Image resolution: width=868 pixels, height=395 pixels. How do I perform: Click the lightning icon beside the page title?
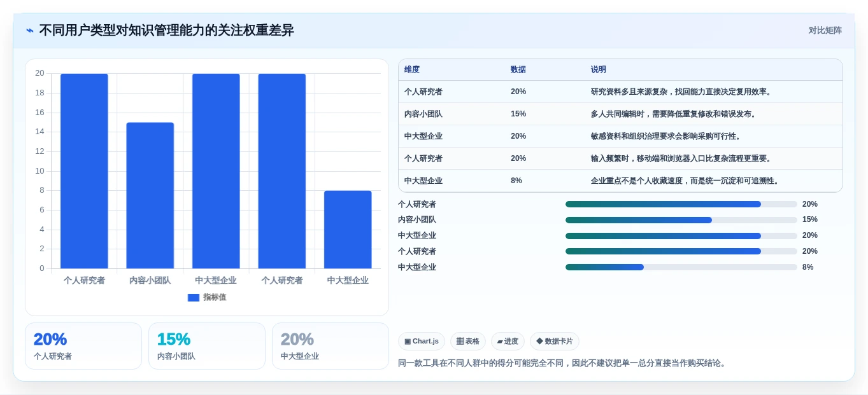[30, 31]
